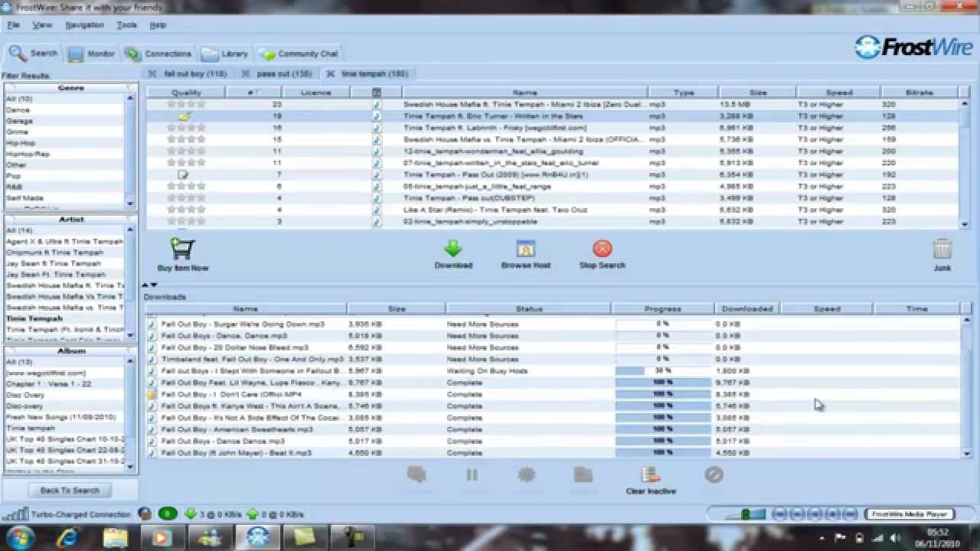The height and width of the screenshot is (551, 980).
Task: Collapse or expand the downloads pane arrows
Action: click(149, 285)
